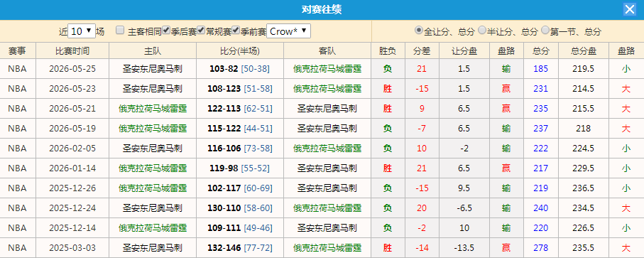Click the score 109-111
644x258 pixels.
pos(224,228)
